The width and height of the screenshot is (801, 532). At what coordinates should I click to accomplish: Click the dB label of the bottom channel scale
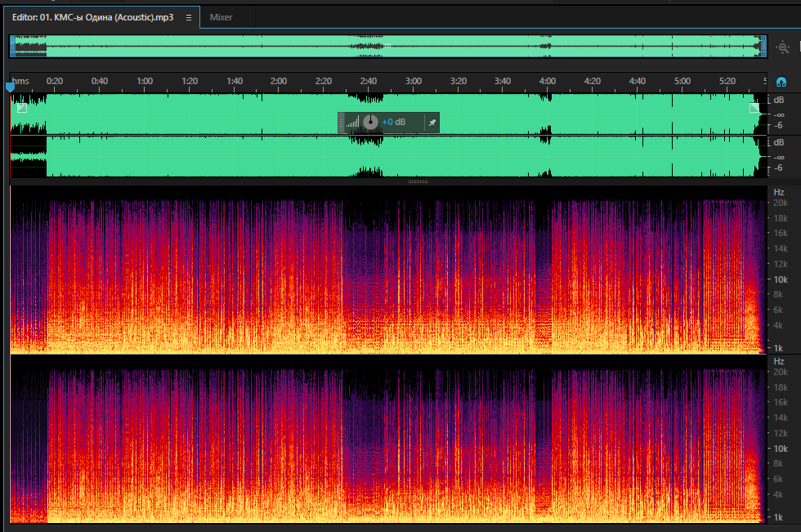[779, 142]
